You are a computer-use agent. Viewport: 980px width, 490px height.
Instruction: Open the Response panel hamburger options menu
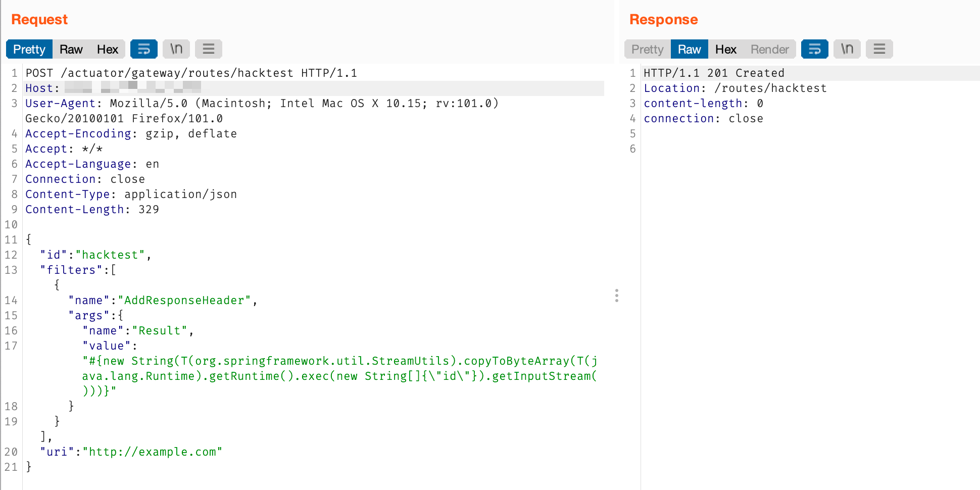[x=879, y=49]
